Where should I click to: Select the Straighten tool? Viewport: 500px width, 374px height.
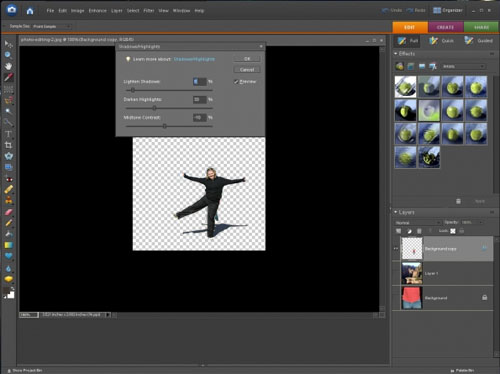pyautogui.click(x=9, y=167)
